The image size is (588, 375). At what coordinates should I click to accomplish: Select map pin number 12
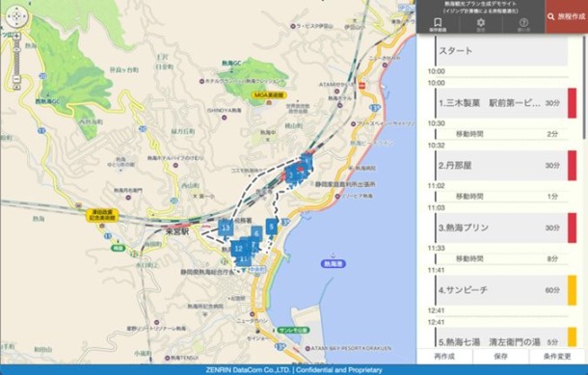(x=238, y=249)
